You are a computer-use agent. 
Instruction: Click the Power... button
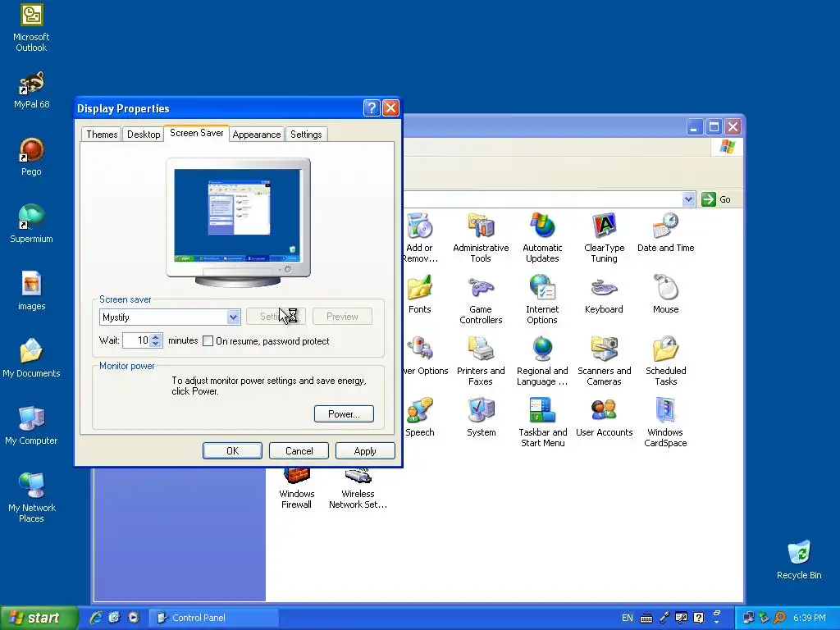pyautogui.click(x=344, y=414)
